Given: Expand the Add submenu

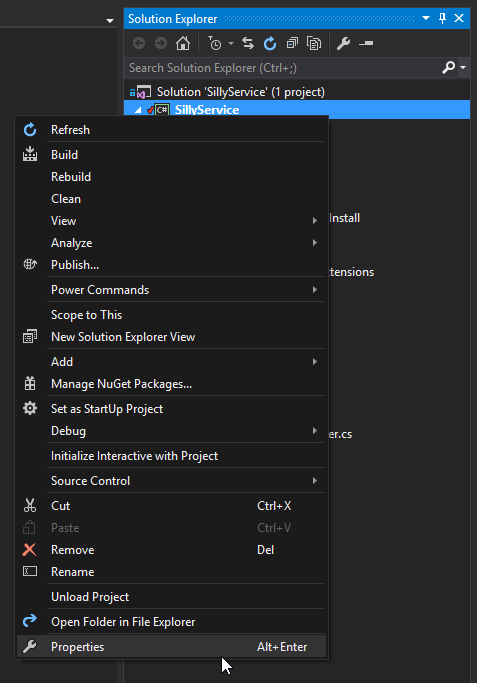Looking at the screenshot, I should [171, 362].
